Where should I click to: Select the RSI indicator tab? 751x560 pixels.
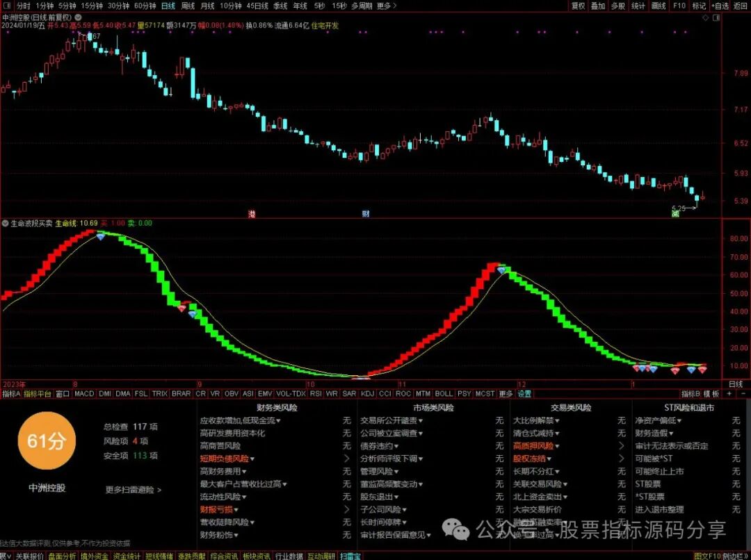[x=316, y=393]
